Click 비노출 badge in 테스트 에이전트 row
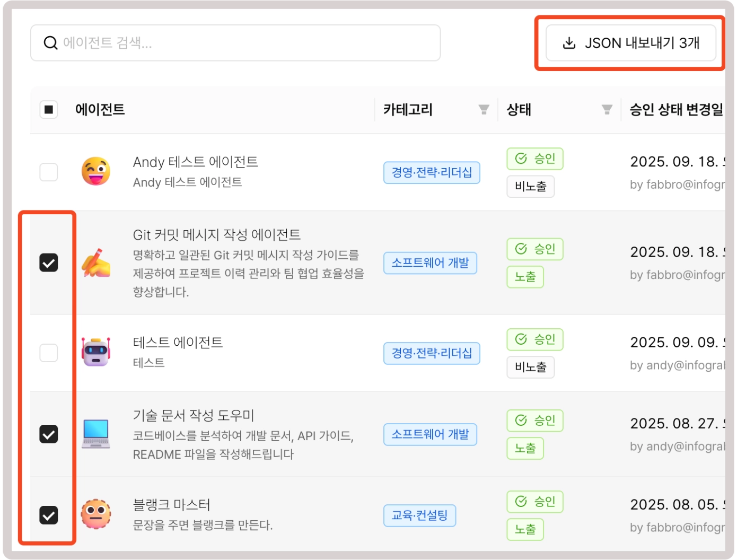 [x=530, y=367]
